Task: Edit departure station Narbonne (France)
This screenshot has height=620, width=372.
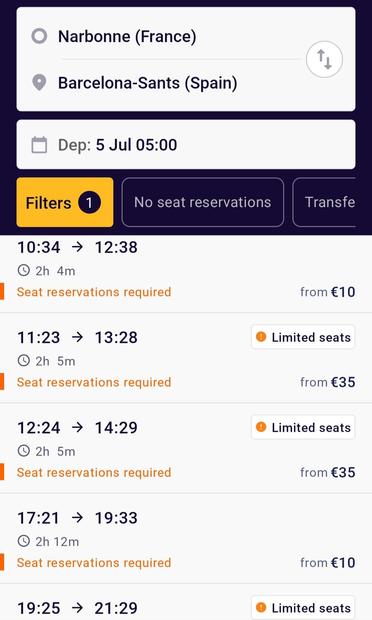Action: tap(127, 36)
